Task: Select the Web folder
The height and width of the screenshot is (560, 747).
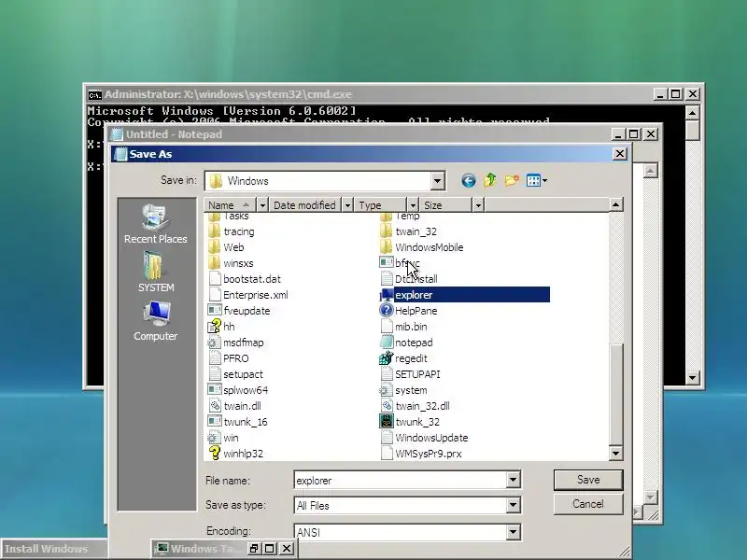Action: coord(226,247)
